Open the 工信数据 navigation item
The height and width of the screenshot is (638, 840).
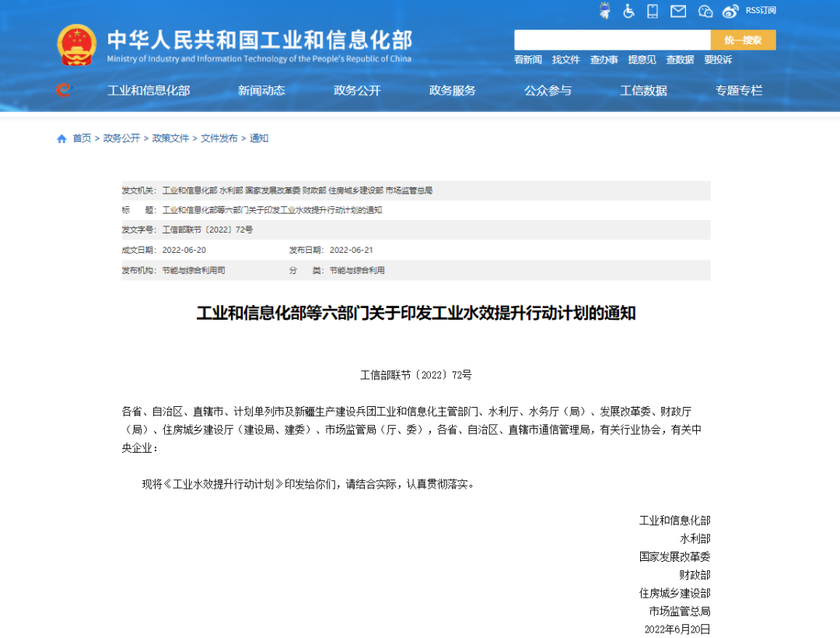point(643,90)
